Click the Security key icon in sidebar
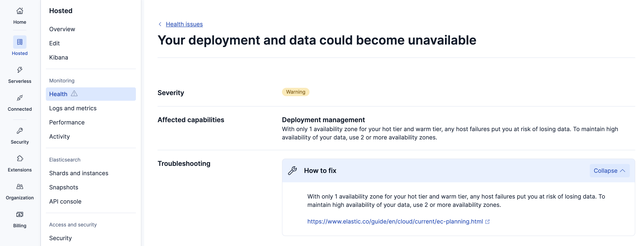This screenshot has height=246, width=644. click(20, 131)
